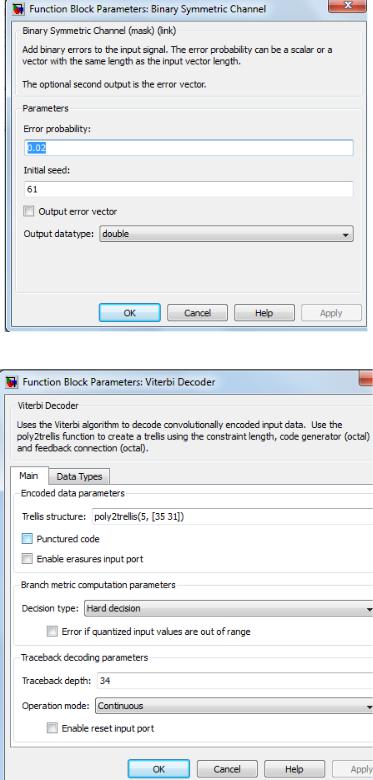Click the Binary Symmetric Channel dialog title icon
The height and width of the screenshot is (780, 373).
point(19,9)
